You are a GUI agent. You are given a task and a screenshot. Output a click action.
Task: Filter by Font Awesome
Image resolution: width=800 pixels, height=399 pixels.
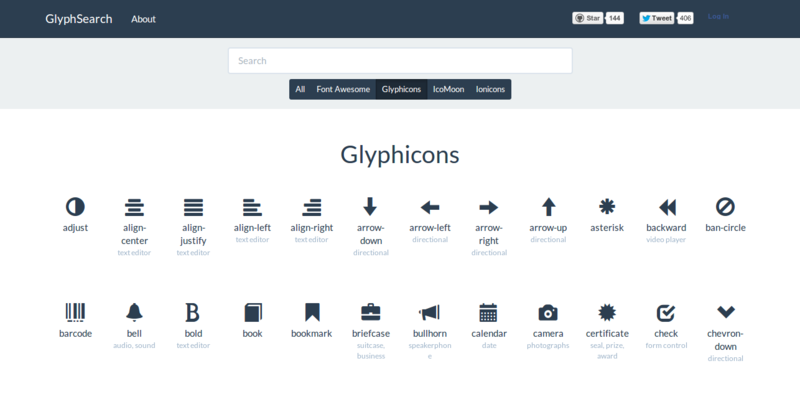pyautogui.click(x=343, y=89)
